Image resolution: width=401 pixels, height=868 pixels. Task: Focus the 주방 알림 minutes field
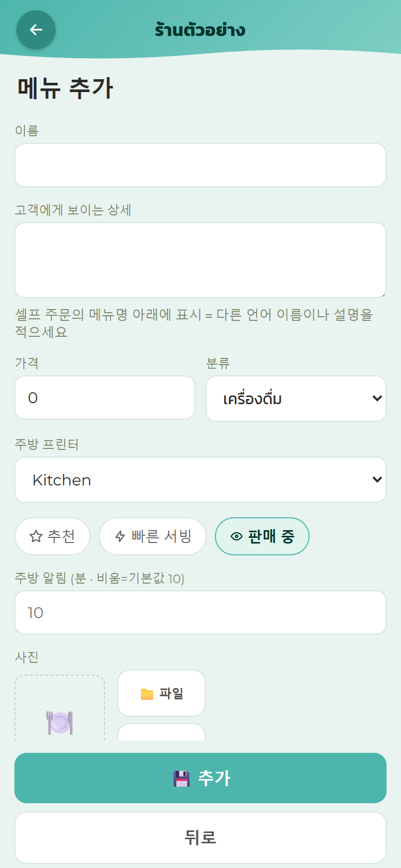[x=200, y=612]
